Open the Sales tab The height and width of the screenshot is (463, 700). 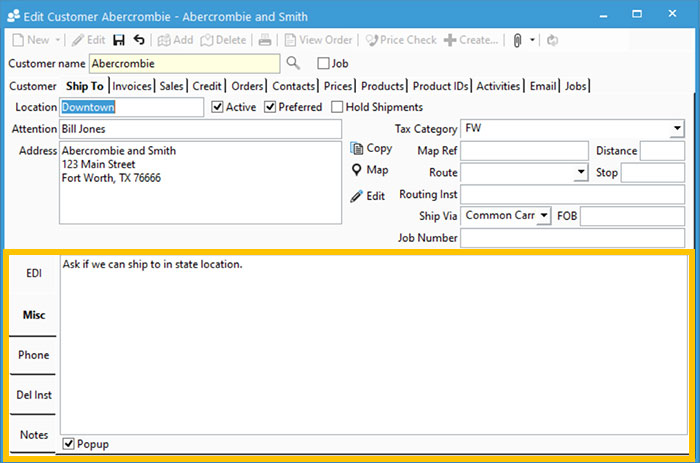(x=171, y=86)
